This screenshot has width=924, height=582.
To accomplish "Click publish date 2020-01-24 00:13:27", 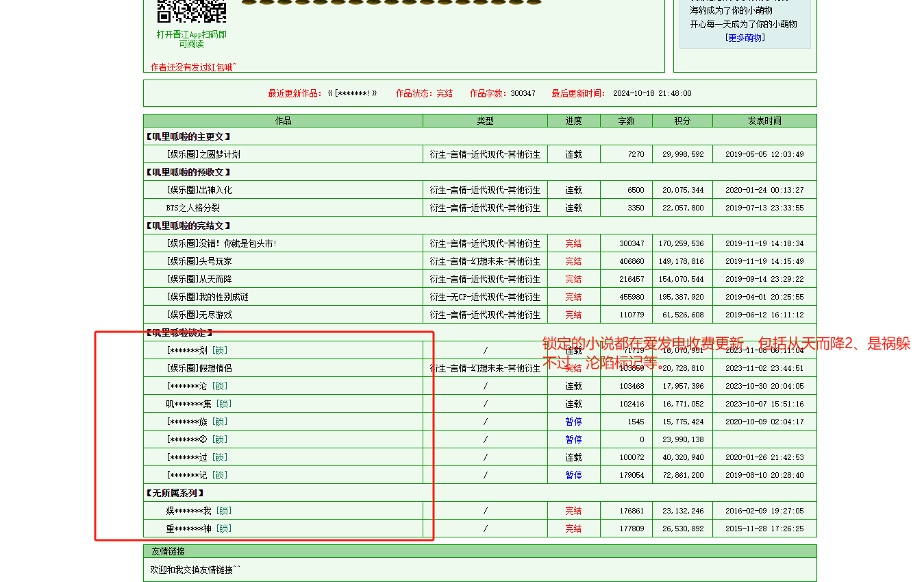I will (x=764, y=190).
